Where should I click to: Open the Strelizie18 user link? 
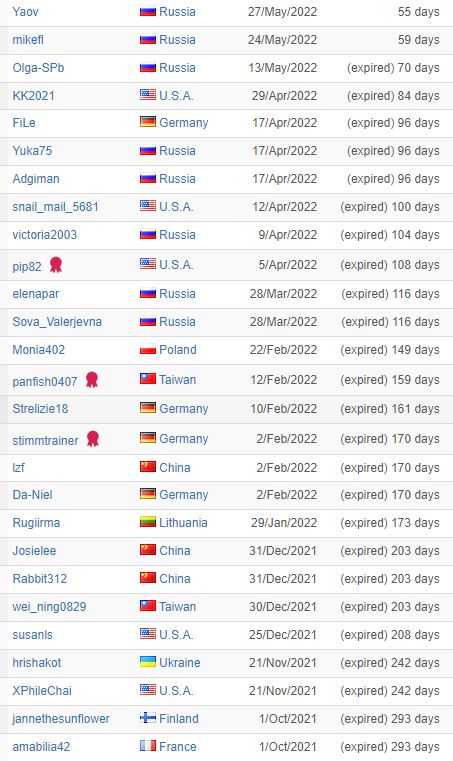pyautogui.click(x=40, y=409)
